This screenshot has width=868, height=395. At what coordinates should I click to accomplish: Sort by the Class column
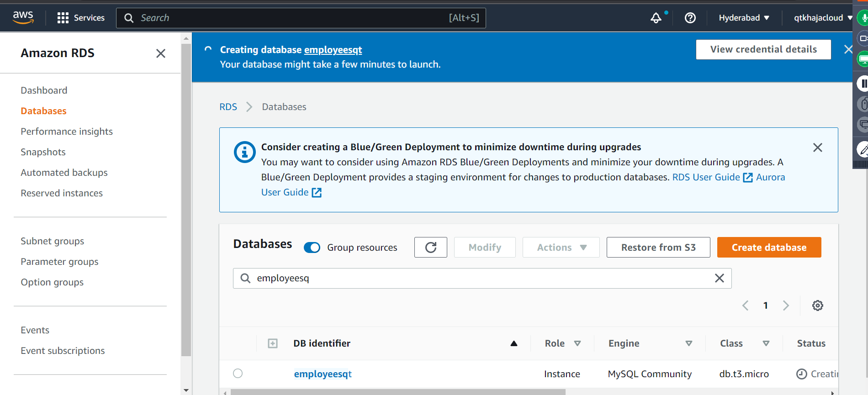745,343
